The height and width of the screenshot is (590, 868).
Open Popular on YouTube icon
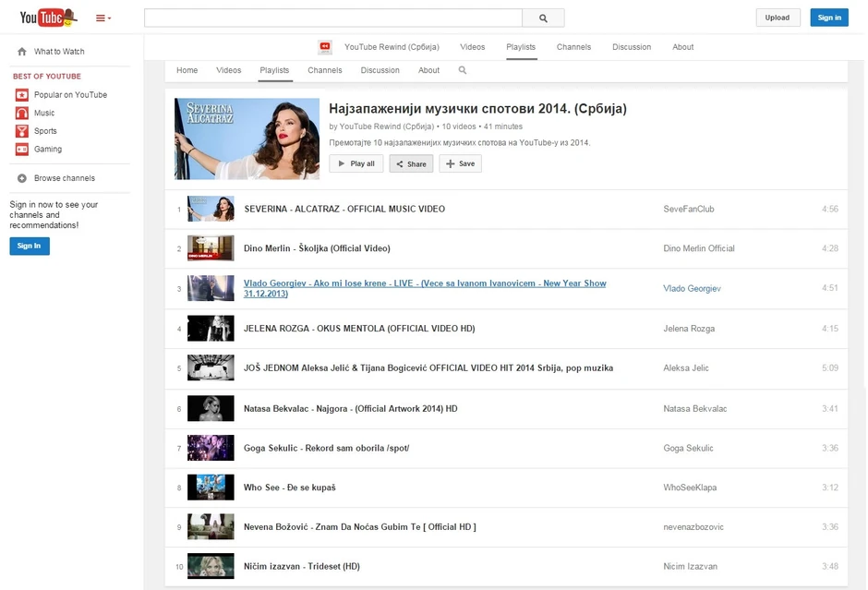point(22,95)
